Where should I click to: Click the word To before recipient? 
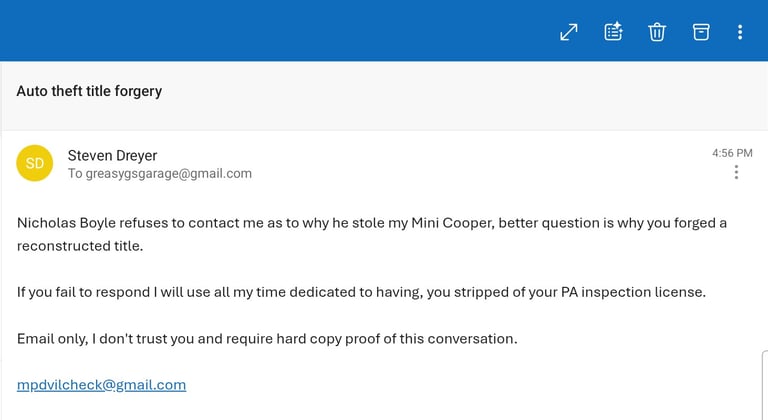(75, 173)
